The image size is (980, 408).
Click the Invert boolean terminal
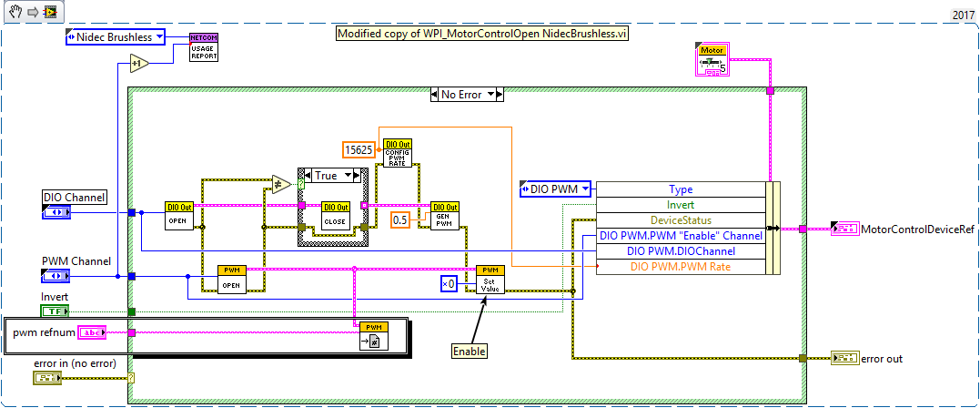pos(56,311)
